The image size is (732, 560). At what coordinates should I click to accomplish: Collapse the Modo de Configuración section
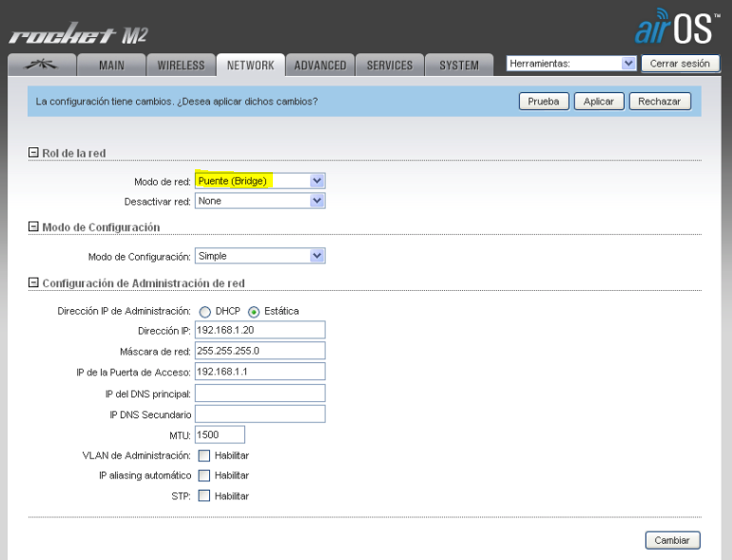click(33, 226)
